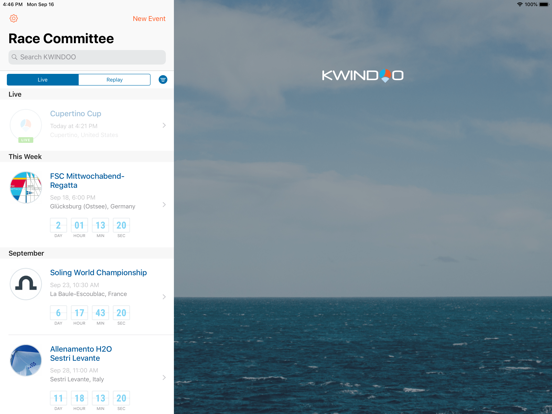Screen dimensions: 552x414
Task: Click the chevron for Soling World Championship
Action: (164, 297)
